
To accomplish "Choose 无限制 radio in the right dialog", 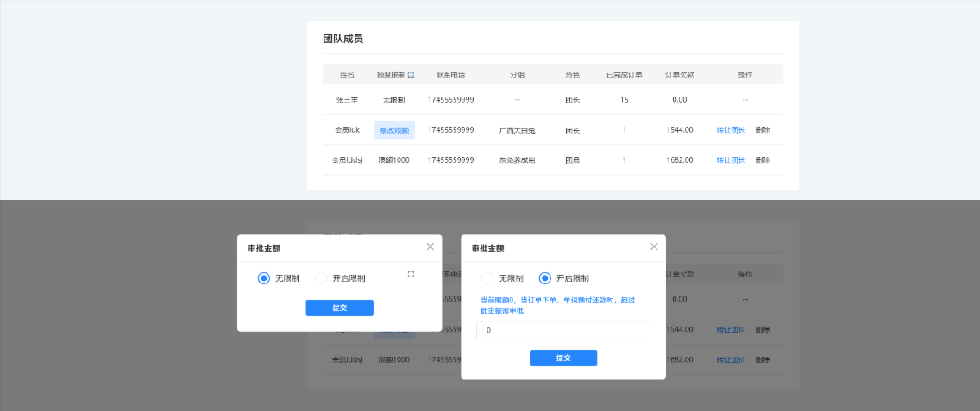I will click(x=487, y=278).
